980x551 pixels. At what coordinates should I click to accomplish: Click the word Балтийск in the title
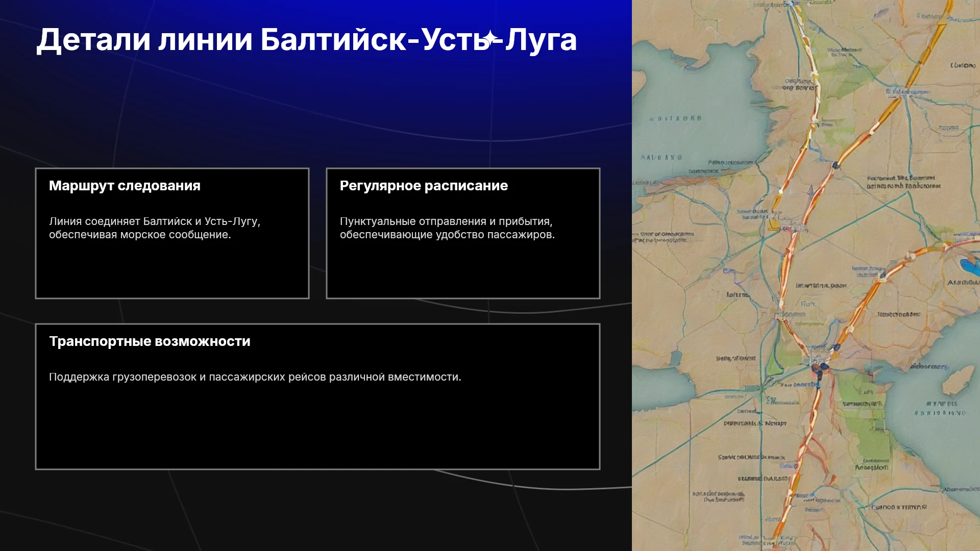pos(333,40)
